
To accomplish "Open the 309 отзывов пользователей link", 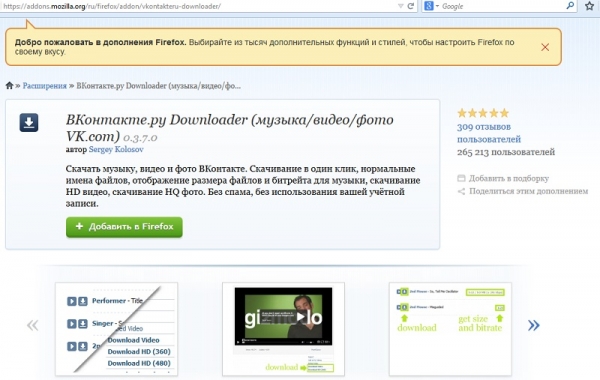I will pos(489,133).
